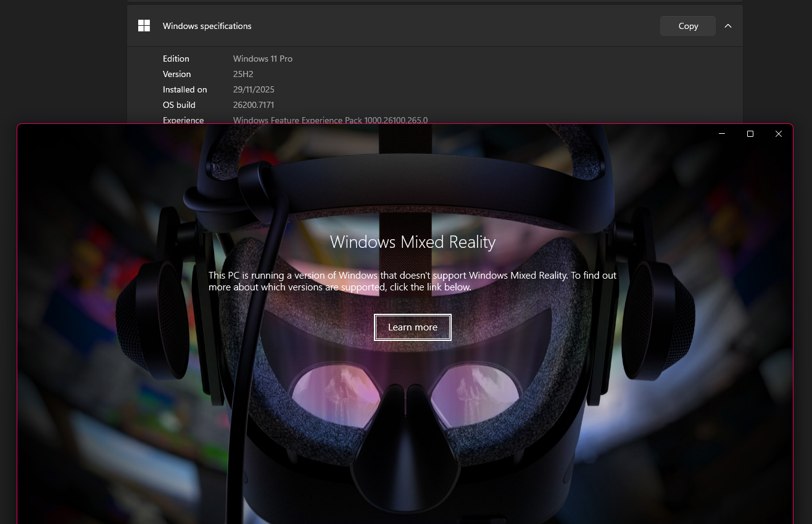Viewport: 812px width, 524px height.
Task: Select the 29/11/2025 install date
Action: 254,89
